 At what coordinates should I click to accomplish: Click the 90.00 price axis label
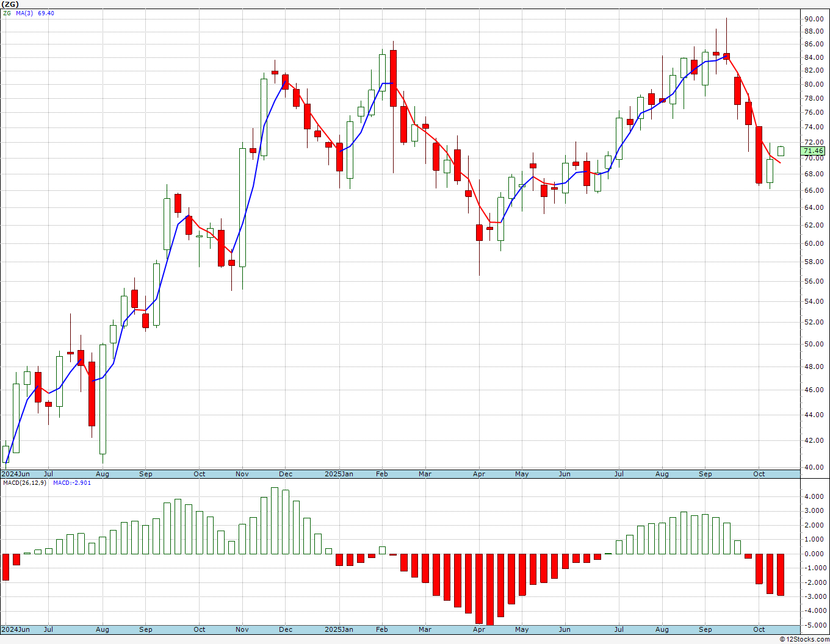tap(814, 19)
